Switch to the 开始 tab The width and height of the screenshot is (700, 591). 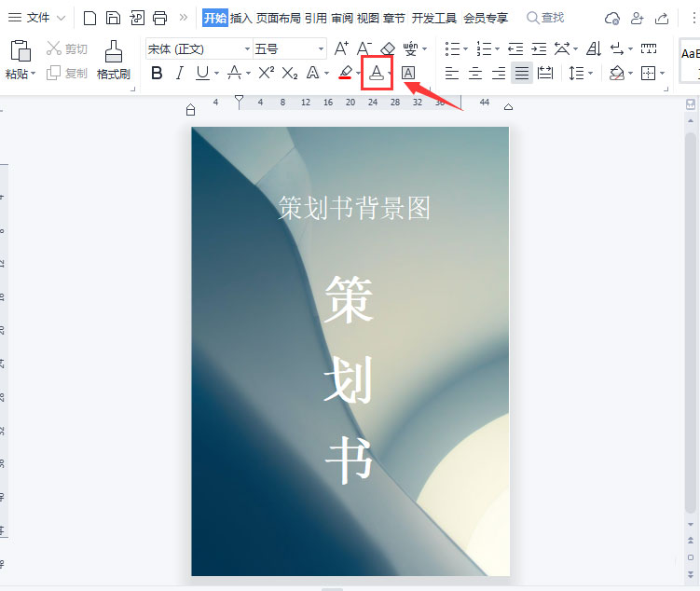pyautogui.click(x=215, y=18)
